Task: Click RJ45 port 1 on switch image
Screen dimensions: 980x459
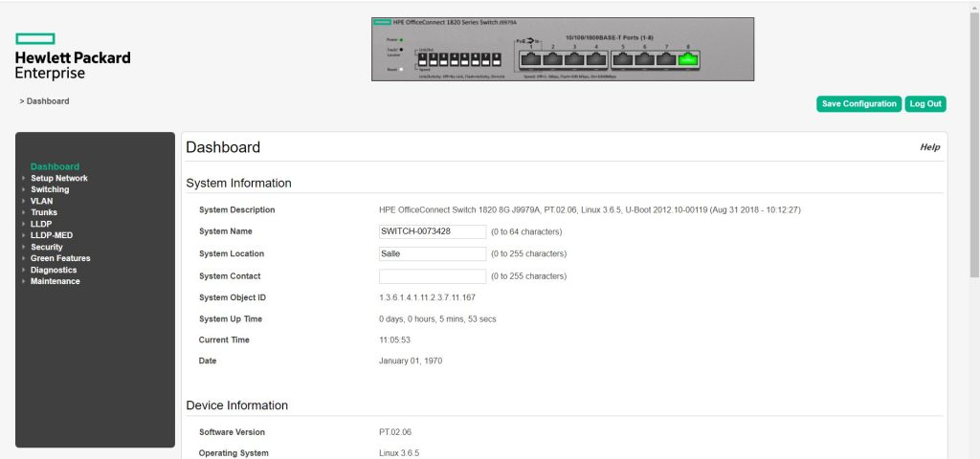Action: click(x=531, y=59)
